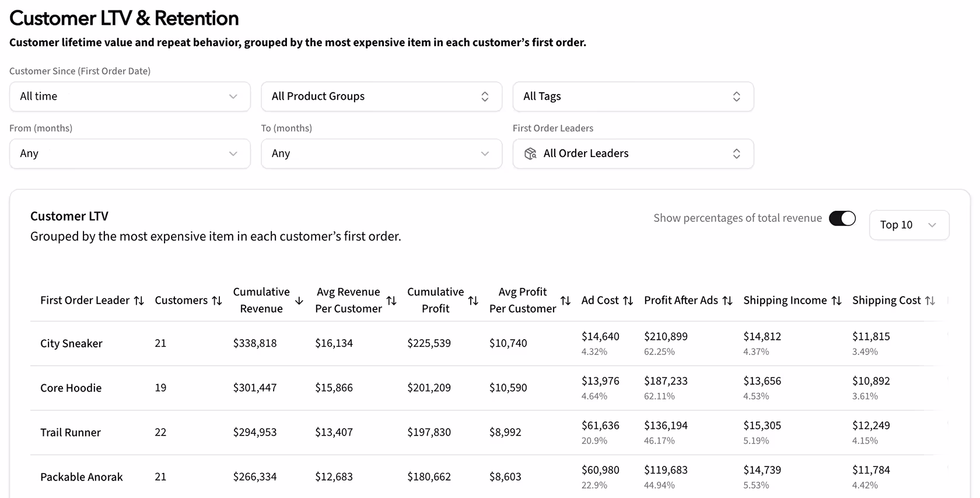Click Core Hoodie avg profit $10,590

[508, 388]
